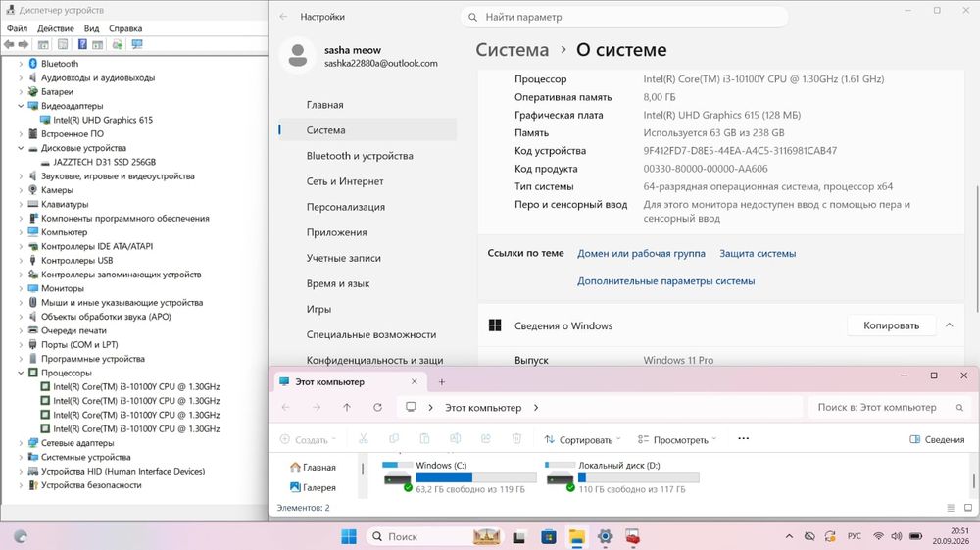Image resolution: width=980 pixels, height=550 pixels.
Task: Select JAZZTECH D31 SSD 256GB device
Action: (104, 162)
